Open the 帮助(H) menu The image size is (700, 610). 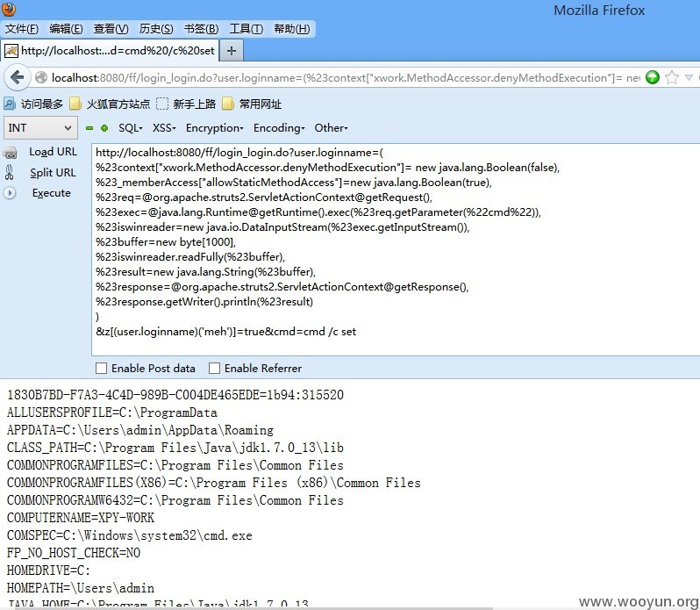click(292, 29)
